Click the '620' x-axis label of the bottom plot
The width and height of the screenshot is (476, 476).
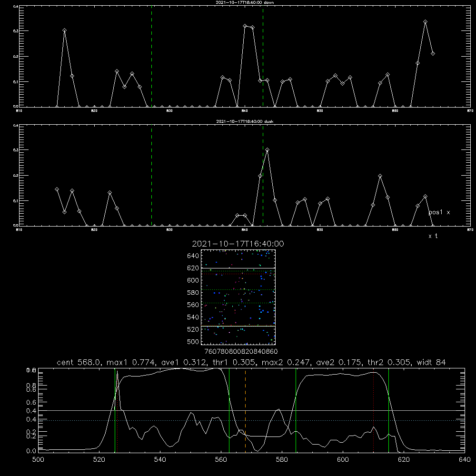(x=404, y=459)
